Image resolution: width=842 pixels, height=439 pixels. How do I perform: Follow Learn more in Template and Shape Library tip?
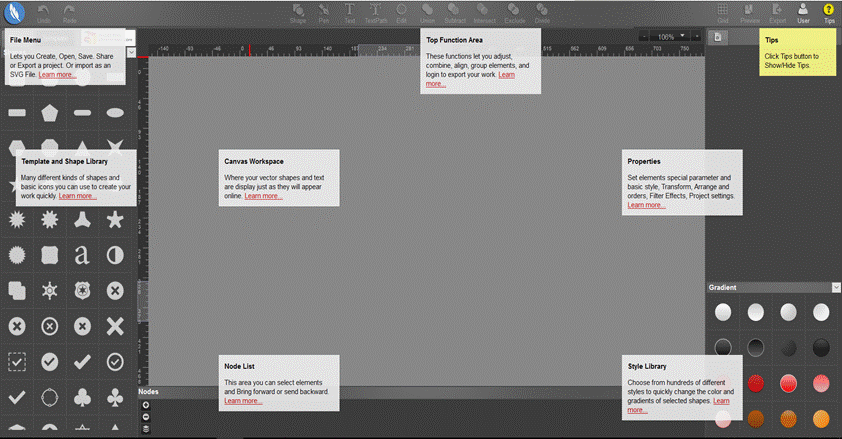coord(77,196)
